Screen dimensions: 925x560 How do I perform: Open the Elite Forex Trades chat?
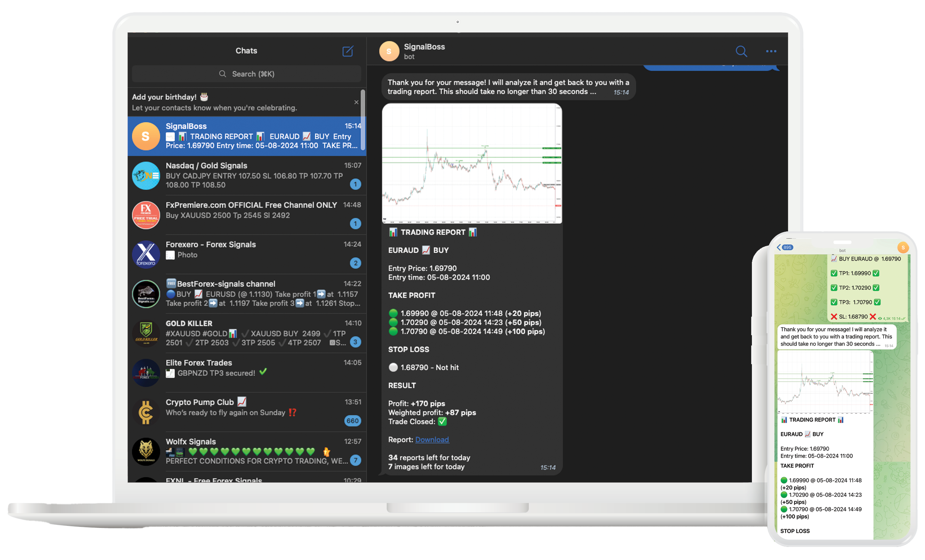pyautogui.click(x=247, y=372)
